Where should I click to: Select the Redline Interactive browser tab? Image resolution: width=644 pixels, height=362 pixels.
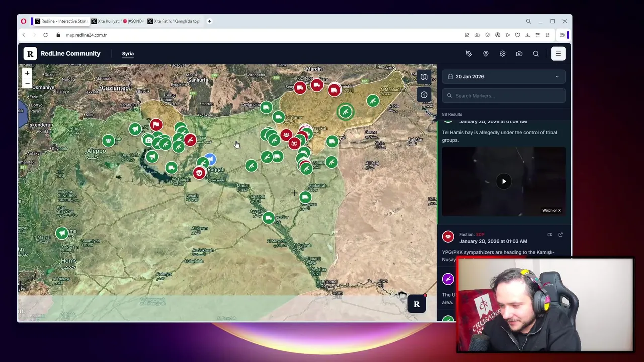tap(60, 21)
